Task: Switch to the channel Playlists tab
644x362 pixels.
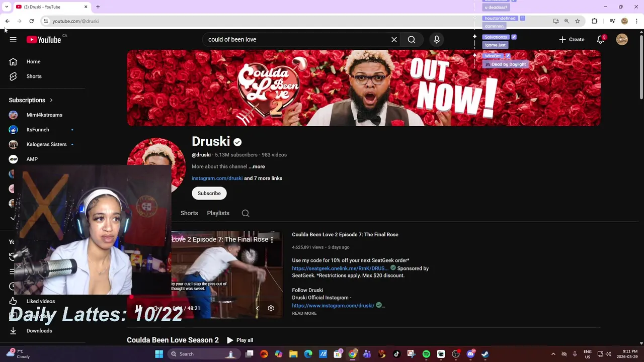Action: point(218,213)
